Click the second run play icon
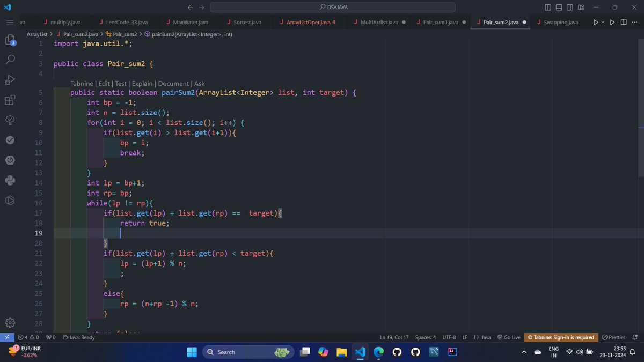This screenshot has width=644, height=362. pyautogui.click(x=613, y=22)
